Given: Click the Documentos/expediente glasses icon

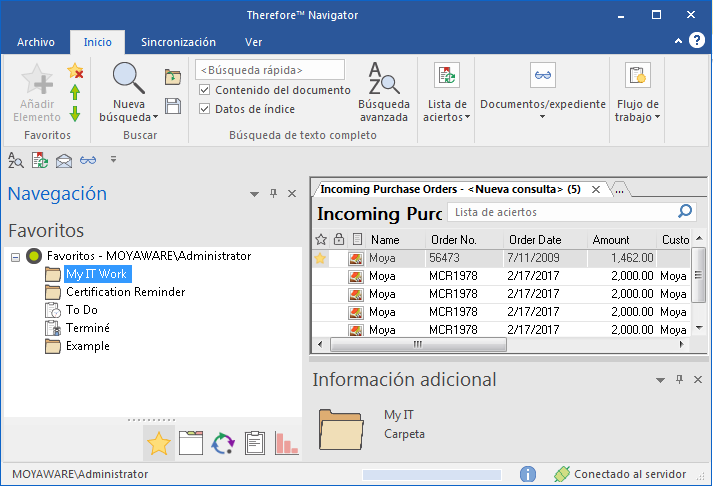Looking at the screenshot, I should click(x=542, y=75).
